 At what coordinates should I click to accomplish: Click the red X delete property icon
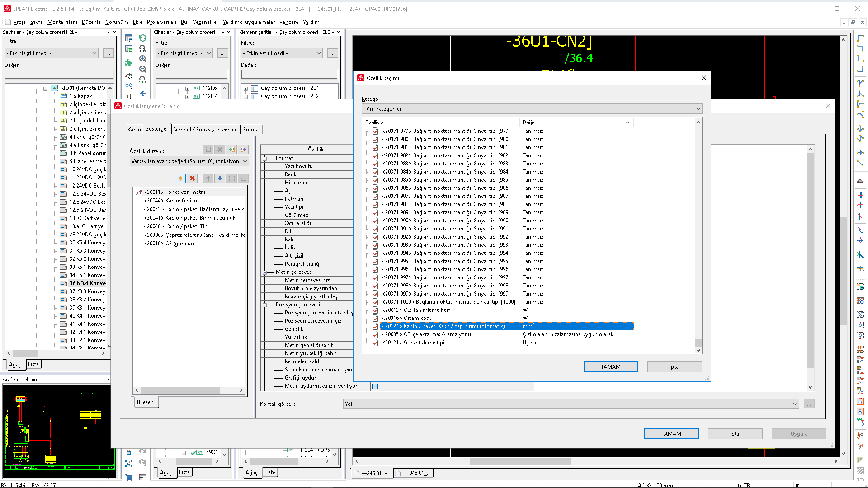click(x=193, y=178)
